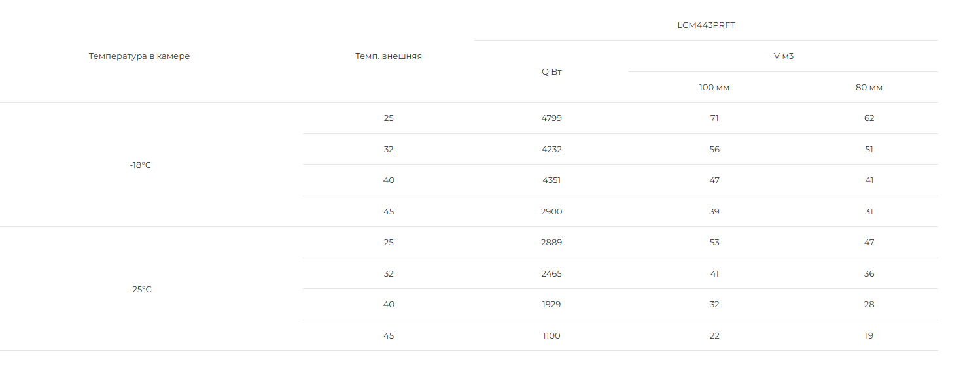Image resolution: width=980 pixels, height=374 pixels.
Task: Click the Температура в камере column header
Action: (x=139, y=56)
